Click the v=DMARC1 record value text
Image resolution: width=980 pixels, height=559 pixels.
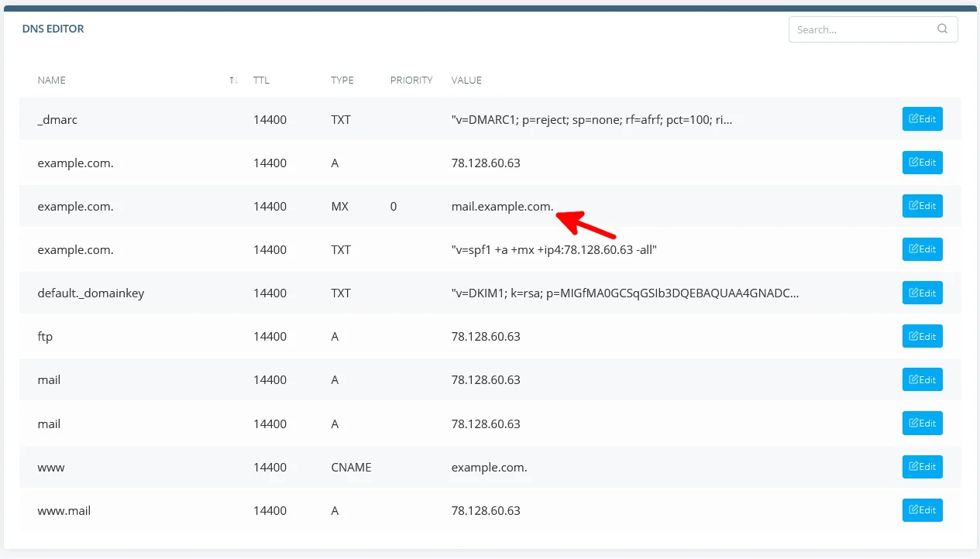(x=592, y=120)
